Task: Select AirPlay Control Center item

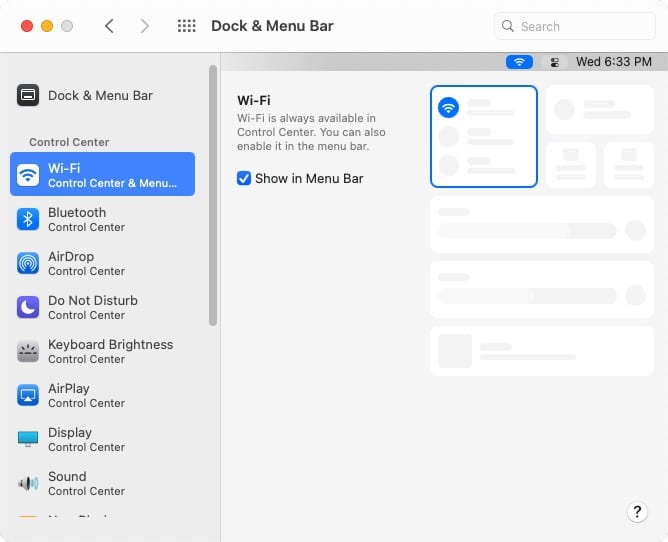Action: (x=102, y=395)
